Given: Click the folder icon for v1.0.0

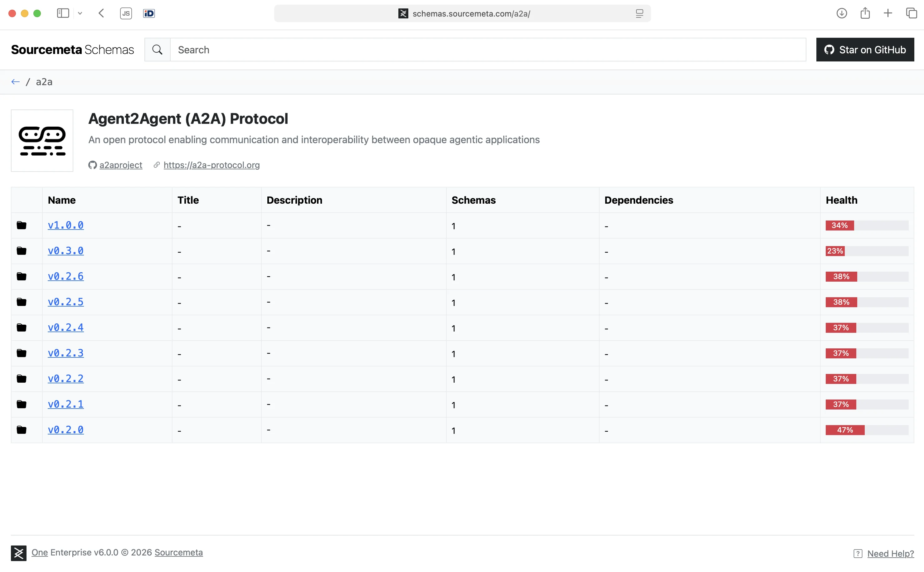Looking at the screenshot, I should point(22,225).
